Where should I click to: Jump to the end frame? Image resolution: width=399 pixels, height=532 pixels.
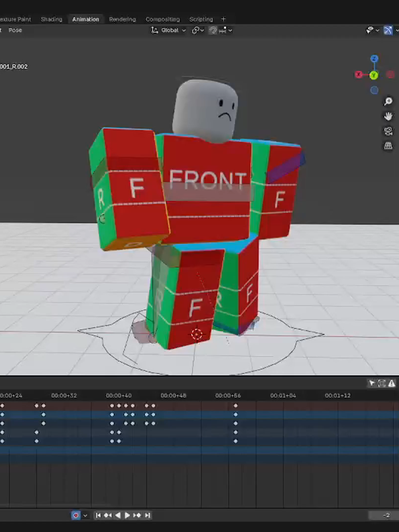(x=147, y=515)
